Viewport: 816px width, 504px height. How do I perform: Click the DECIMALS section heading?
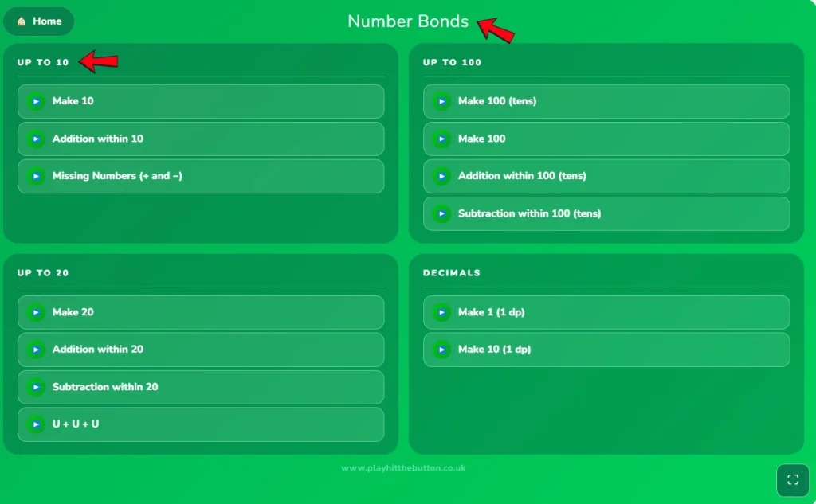451,273
